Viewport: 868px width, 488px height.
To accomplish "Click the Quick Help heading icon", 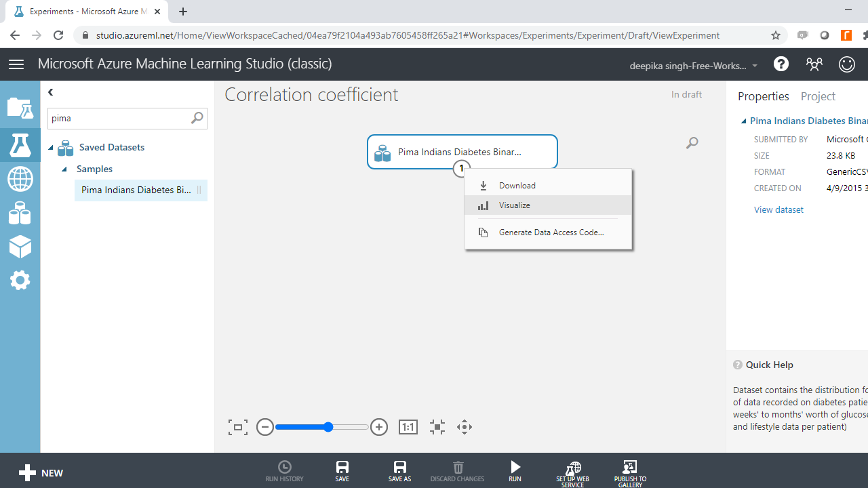I will (738, 365).
